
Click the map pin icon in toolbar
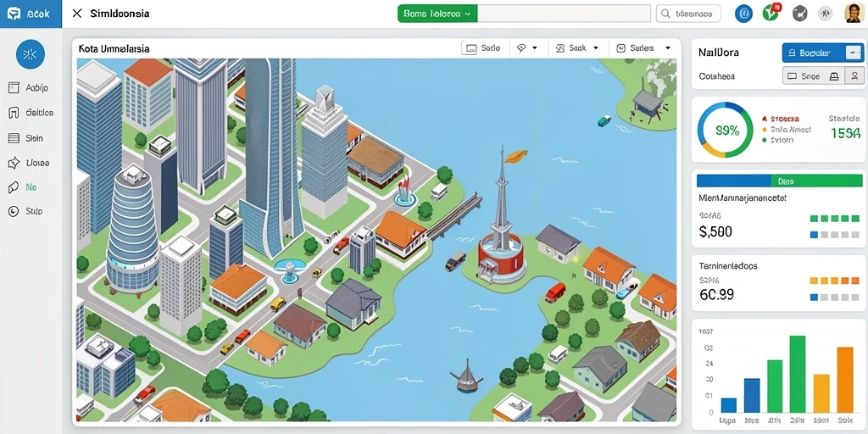(521, 48)
